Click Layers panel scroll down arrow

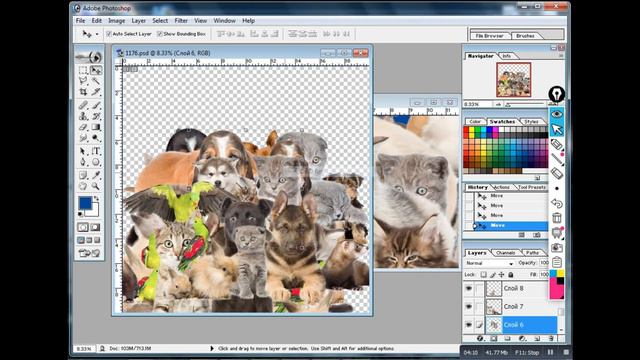[561, 330]
